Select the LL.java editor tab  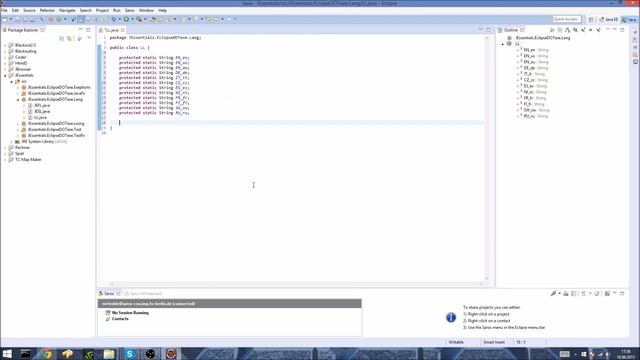111,30
